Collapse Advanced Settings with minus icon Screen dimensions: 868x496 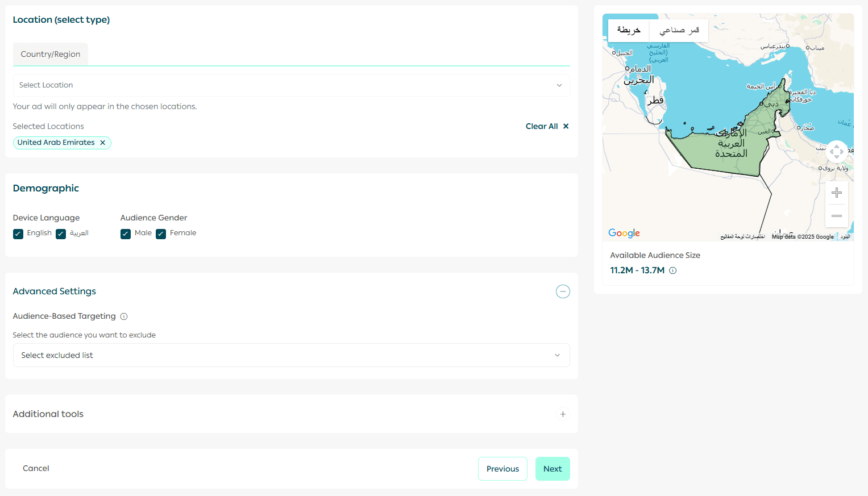tap(563, 291)
